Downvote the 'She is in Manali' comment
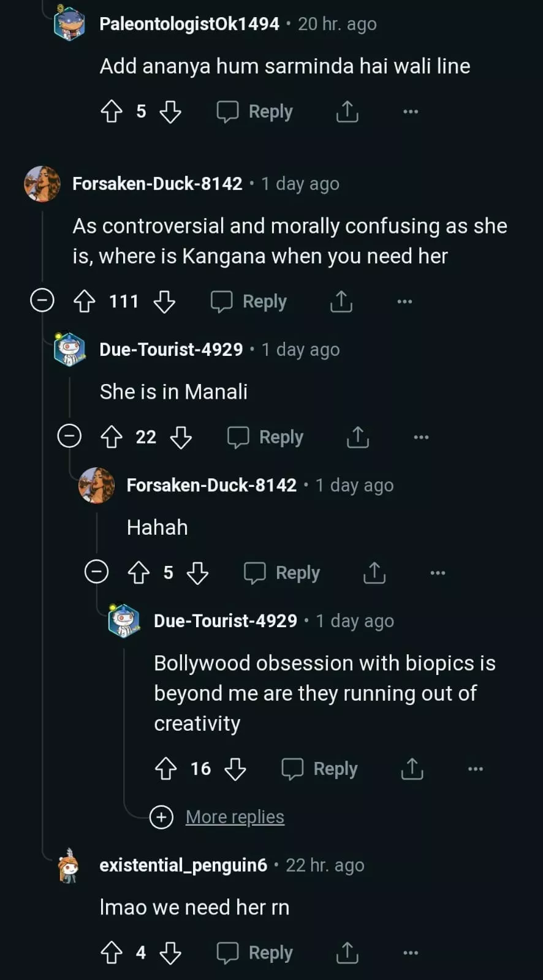Image resolution: width=543 pixels, height=980 pixels. (x=181, y=437)
